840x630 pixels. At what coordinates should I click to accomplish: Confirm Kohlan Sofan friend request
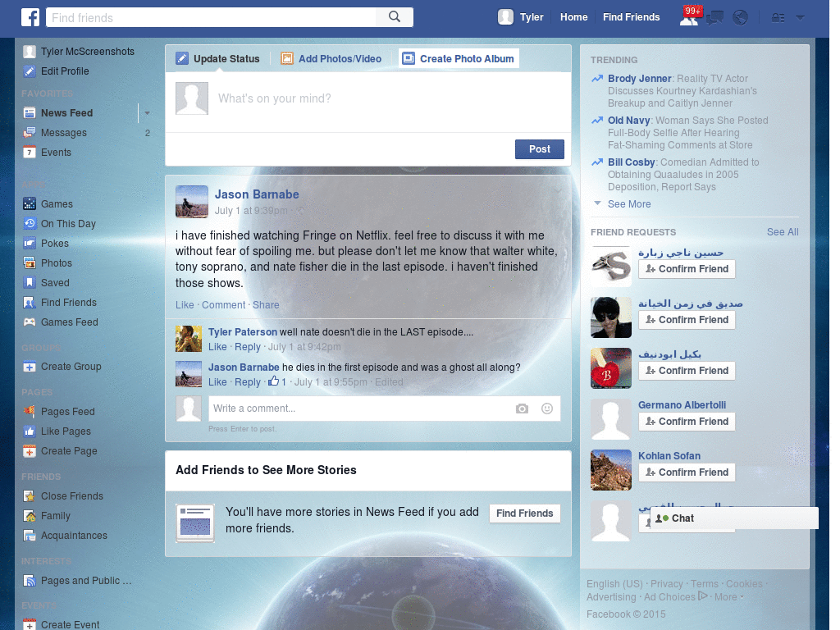(687, 472)
